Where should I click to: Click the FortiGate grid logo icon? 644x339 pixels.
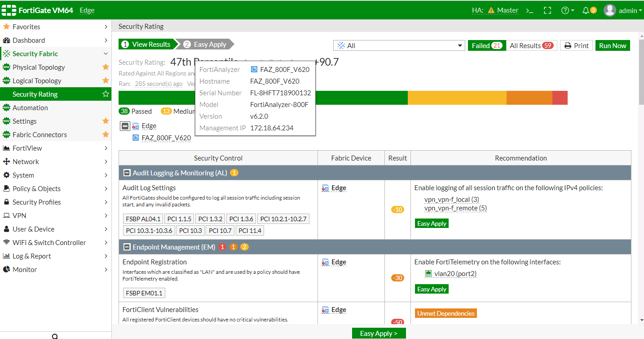click(8, 10)
